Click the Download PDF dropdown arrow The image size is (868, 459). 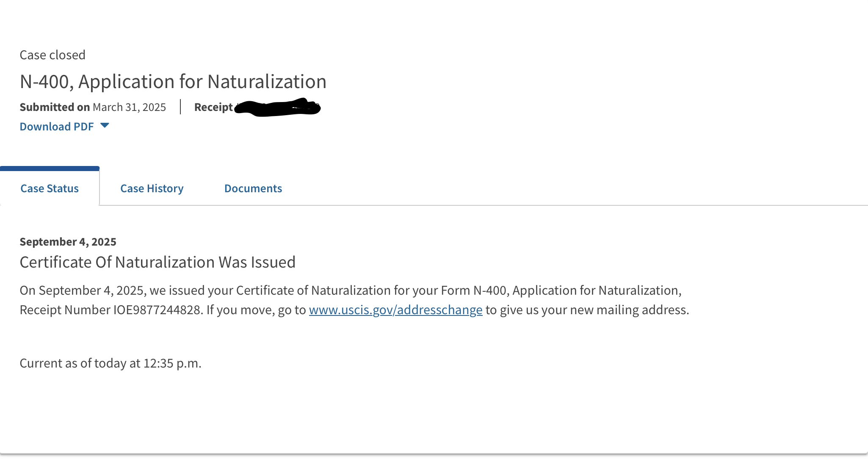tap(105, 126)
